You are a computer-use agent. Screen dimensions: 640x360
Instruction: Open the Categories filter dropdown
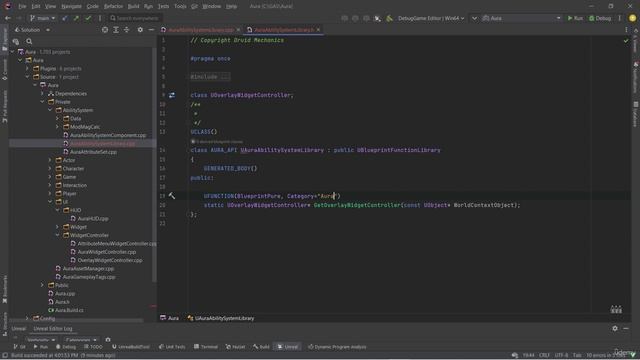[x=81, y=340]
